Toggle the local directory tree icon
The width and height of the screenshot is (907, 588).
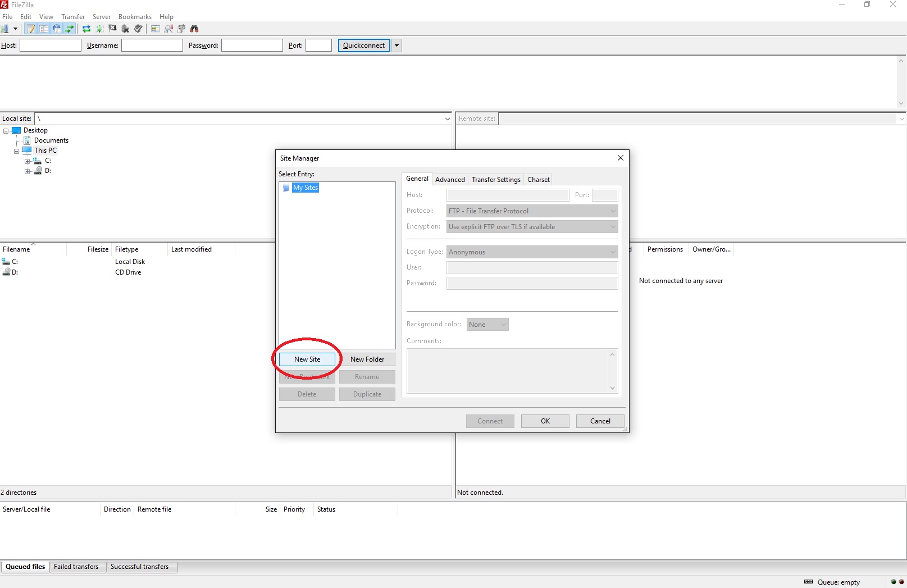point(44,29)
